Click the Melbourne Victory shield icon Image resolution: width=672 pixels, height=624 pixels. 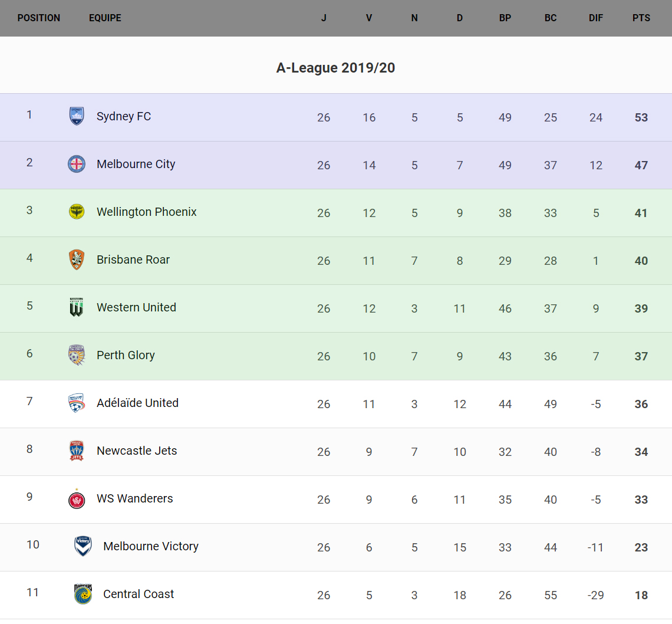(83, 546)
